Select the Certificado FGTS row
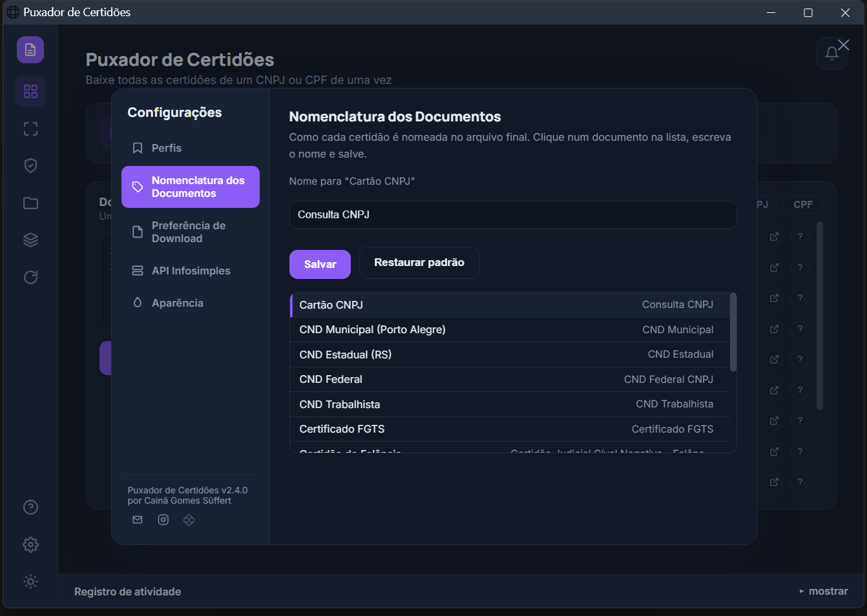This screenshot has width=867, height=616. pyautogui.click(x=510, y=429)
